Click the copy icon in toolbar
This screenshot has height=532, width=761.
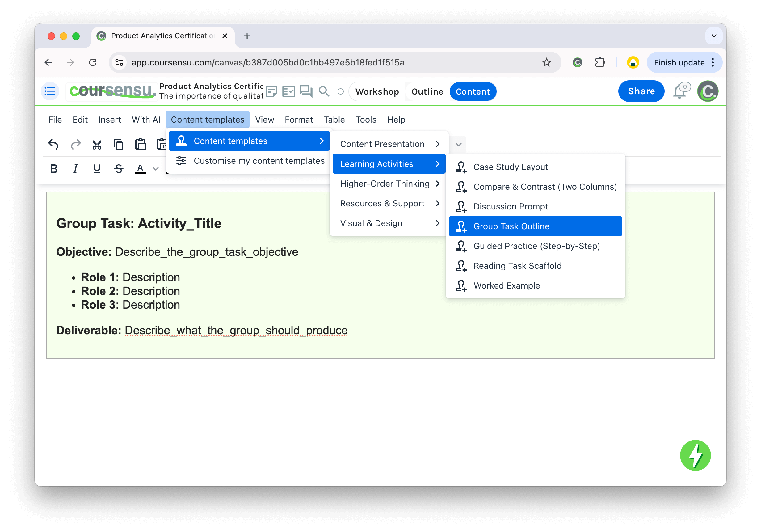[118, 145]
